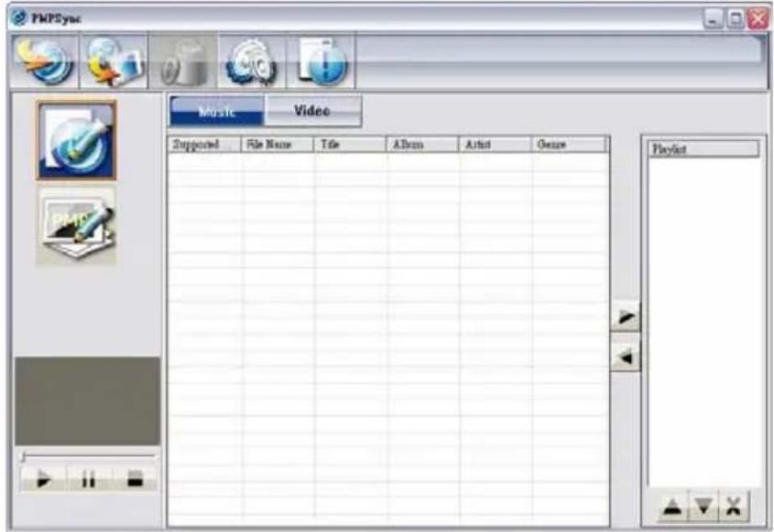Viewport: 774px width, 532px height.
Task: Sort by the Album column header
Action: click(x=422, y=145)
